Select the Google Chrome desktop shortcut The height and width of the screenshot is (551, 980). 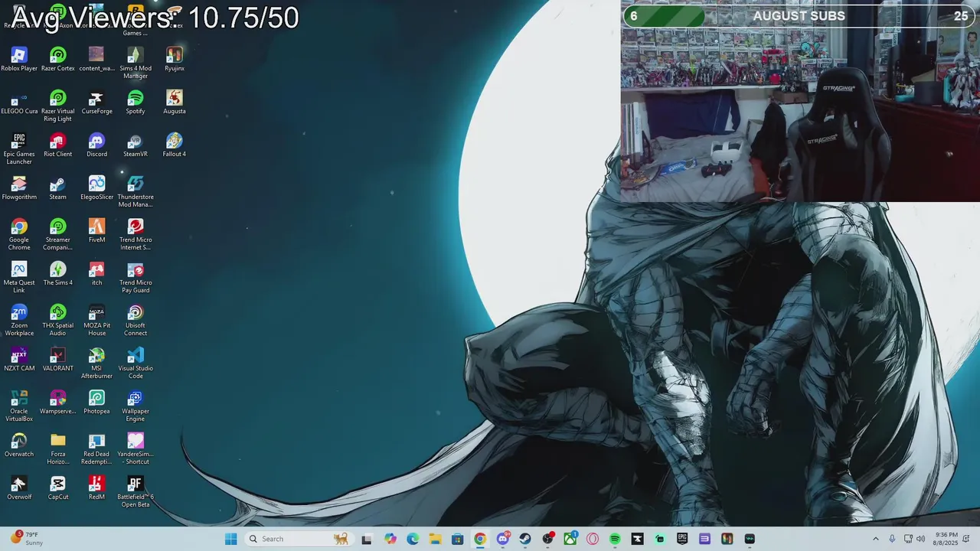point(19,234)
